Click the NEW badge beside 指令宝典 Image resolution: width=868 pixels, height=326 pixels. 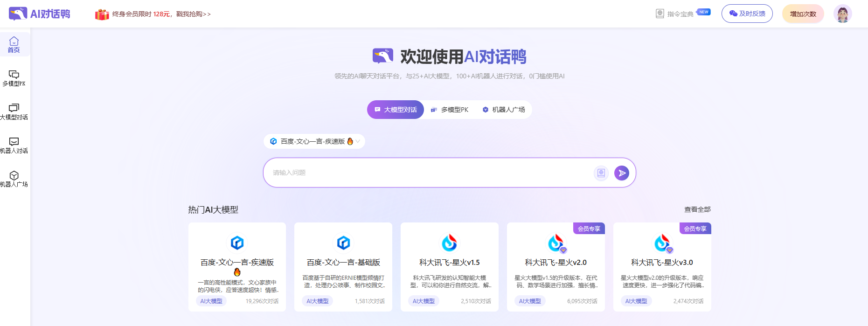point(704,12)
